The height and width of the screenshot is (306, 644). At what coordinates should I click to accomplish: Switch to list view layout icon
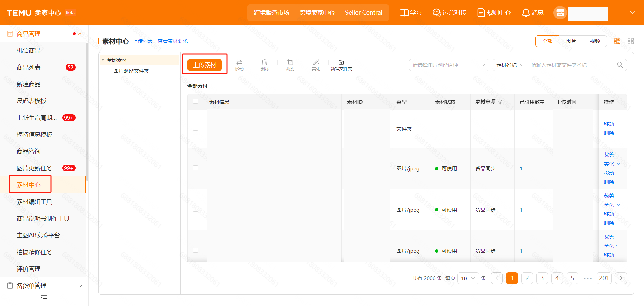point(617,41)
